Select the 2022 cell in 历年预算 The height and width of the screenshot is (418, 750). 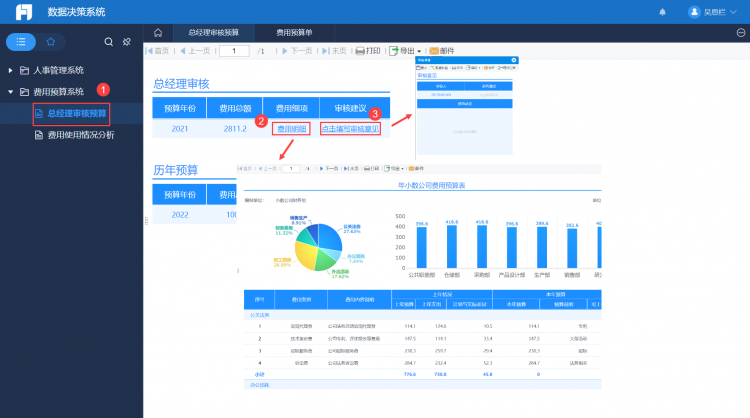coord(180,215)
